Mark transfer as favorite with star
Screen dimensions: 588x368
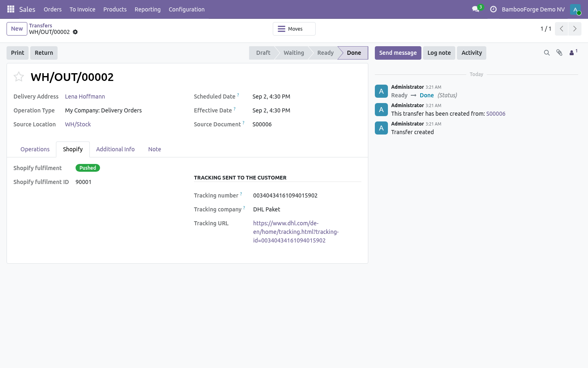click(19, 77)
